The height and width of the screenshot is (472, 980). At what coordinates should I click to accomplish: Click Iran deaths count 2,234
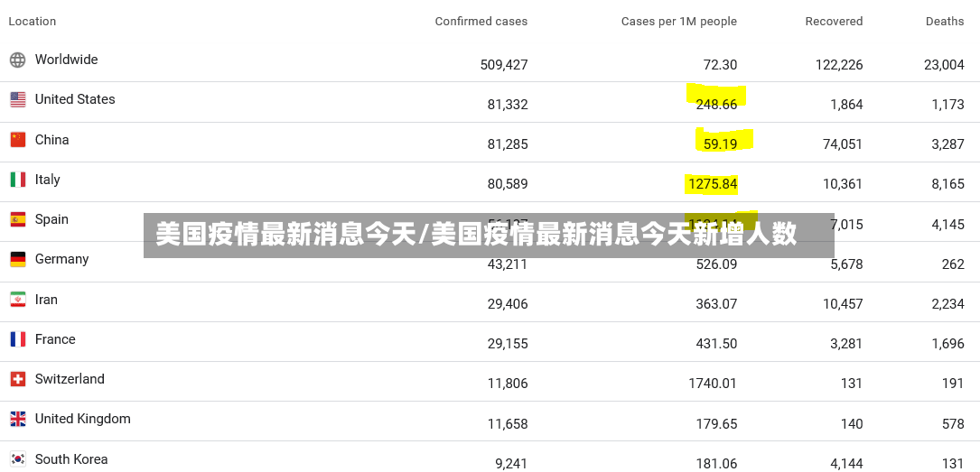[x=947, y=304]
